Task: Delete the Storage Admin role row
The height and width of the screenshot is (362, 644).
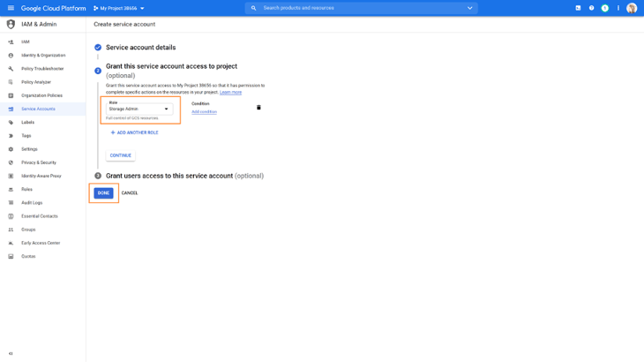Action: point(258,108)
